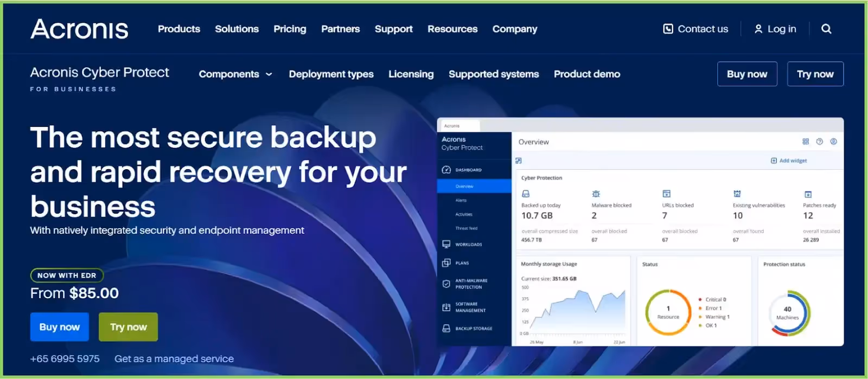868x379 pixels.
Task: Click the Resource status donut chart
Action: coord(668,312)
